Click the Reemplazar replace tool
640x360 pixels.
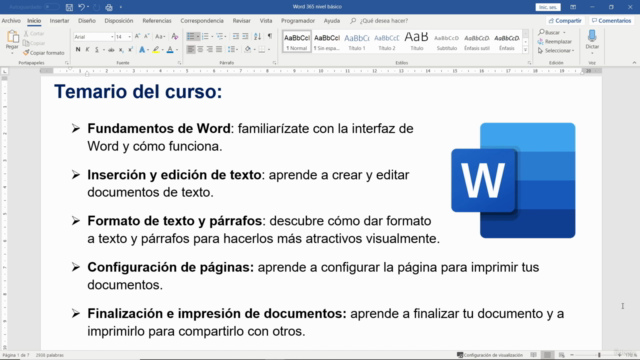point(555,42)
